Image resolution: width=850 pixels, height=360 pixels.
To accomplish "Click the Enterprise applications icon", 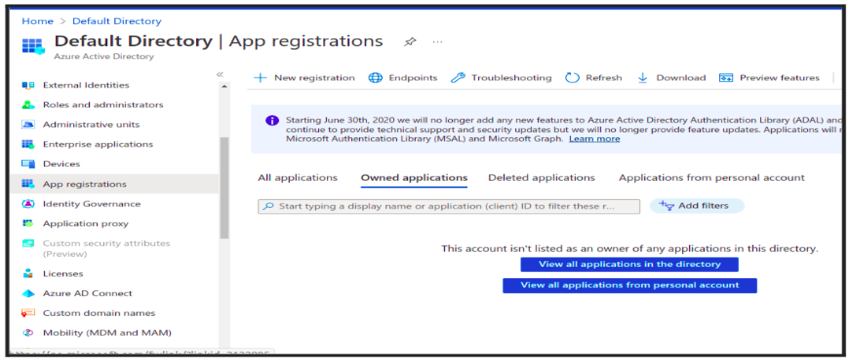I will pyautogui.click(x=28, y=144).
